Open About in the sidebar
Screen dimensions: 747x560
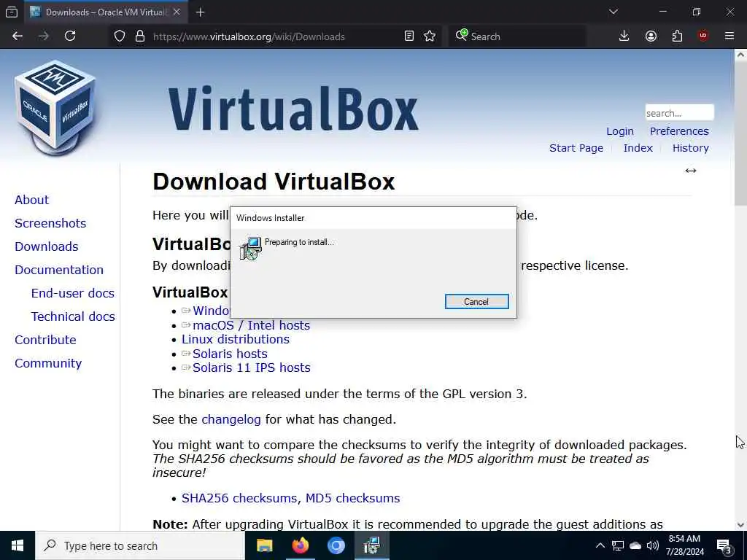(x=32, y=200)
